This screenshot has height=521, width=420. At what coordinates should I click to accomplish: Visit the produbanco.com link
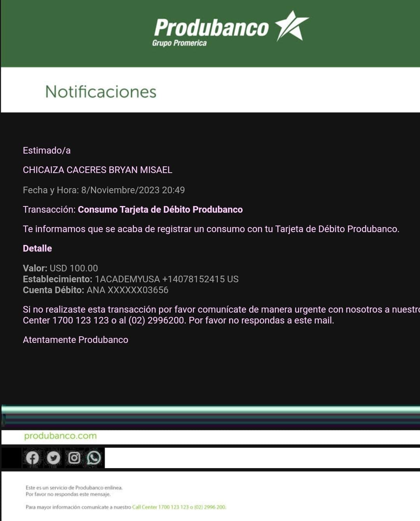point(60,436)
